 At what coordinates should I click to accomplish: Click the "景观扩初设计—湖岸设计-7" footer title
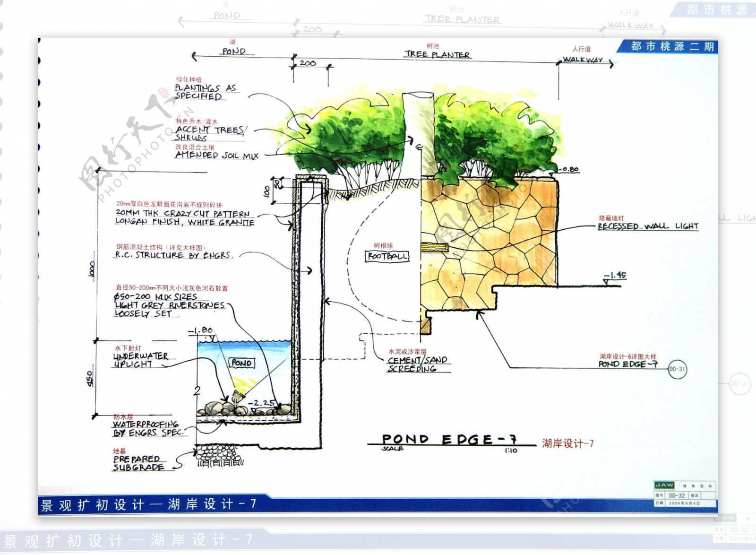149,505
